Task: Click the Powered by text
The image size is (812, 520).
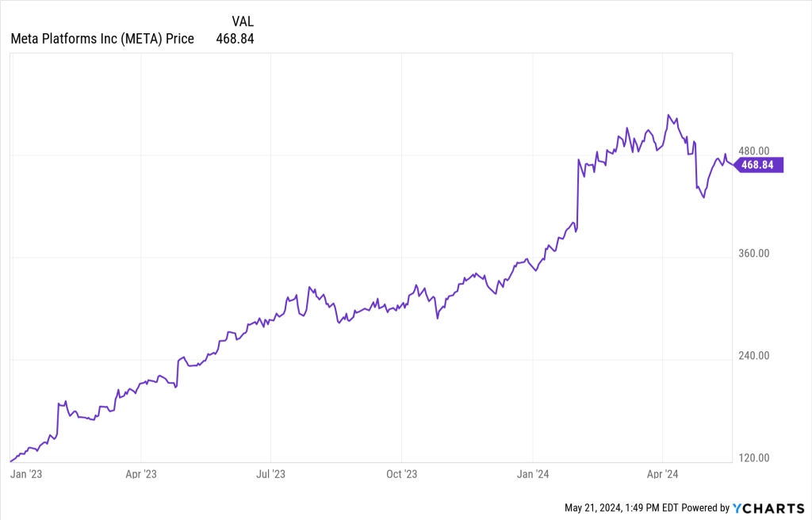Action: point(706,507)
